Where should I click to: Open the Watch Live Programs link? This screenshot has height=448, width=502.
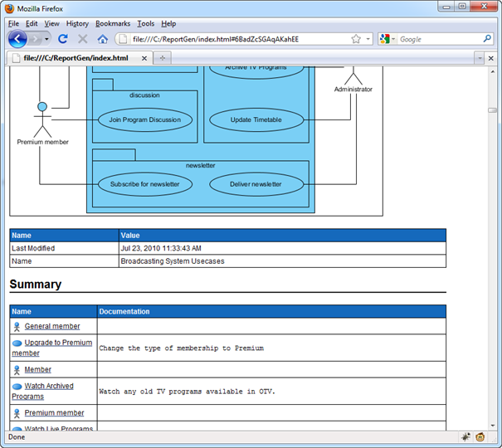click(x=59, y=428)
